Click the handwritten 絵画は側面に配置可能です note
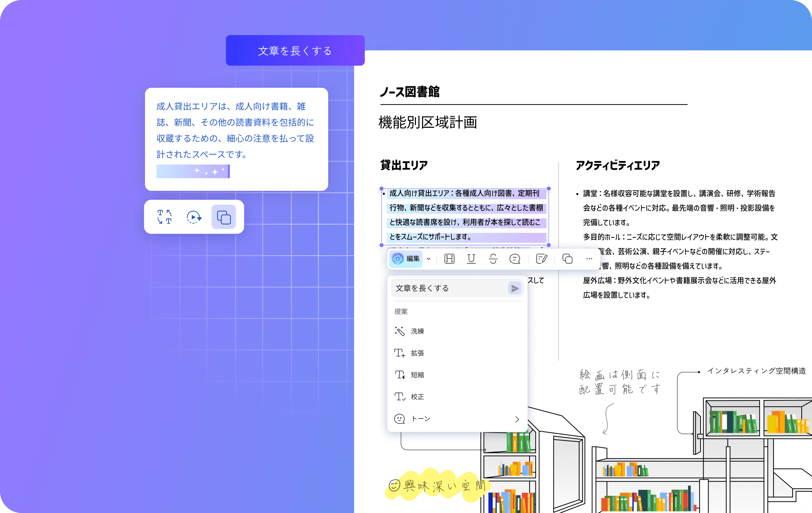 620,382
